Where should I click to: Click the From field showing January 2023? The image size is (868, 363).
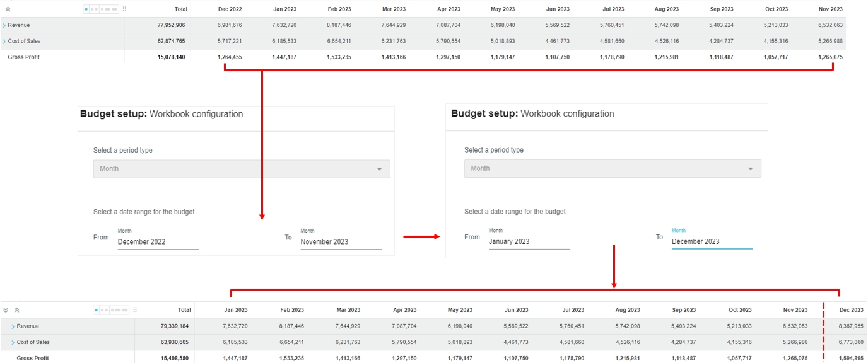529,241
